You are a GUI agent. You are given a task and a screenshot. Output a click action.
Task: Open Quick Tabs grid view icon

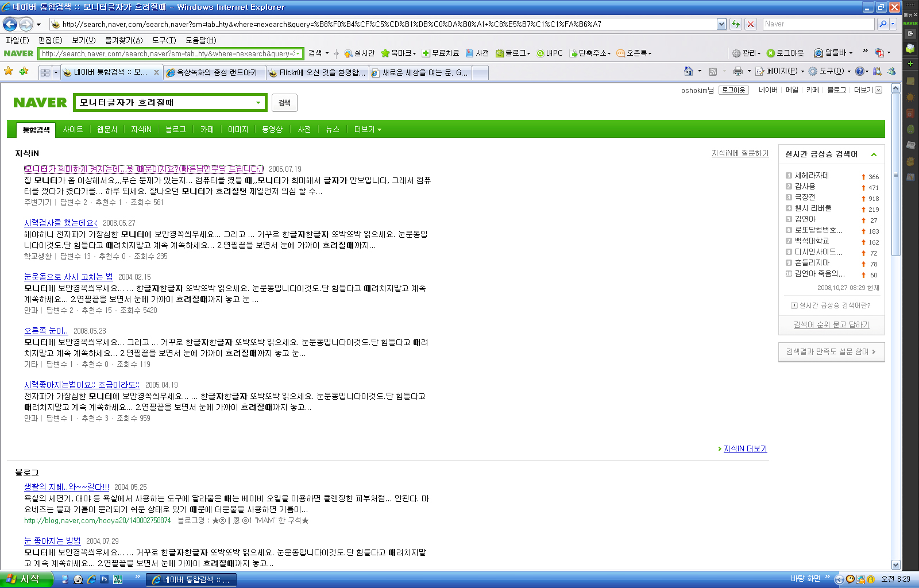(x=45, y=72)
